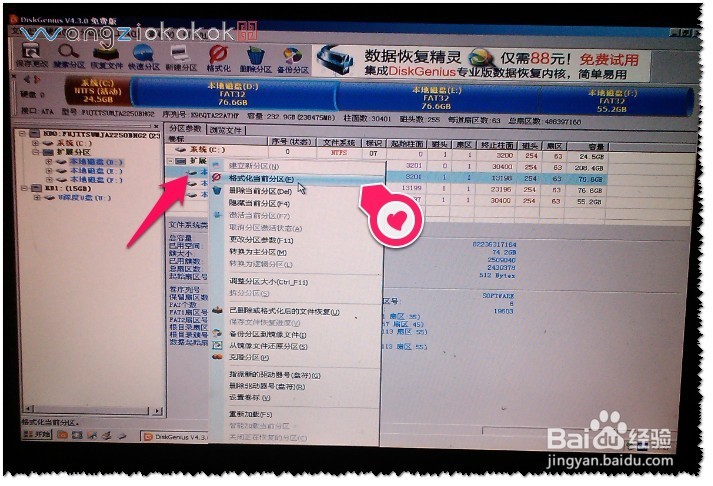Collapse the 扩展 row in partition table
This screenshot has width=713, height=486.
coord(171,161)
